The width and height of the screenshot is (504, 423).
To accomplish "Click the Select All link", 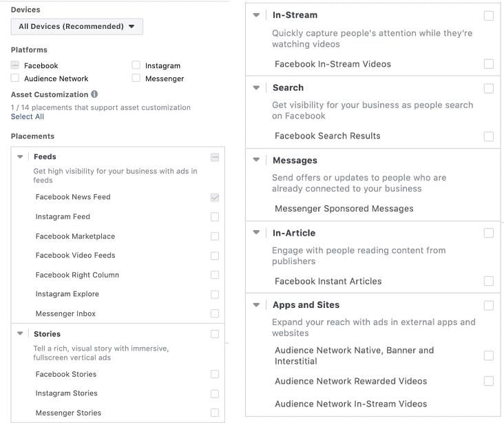I will (28, 116).
